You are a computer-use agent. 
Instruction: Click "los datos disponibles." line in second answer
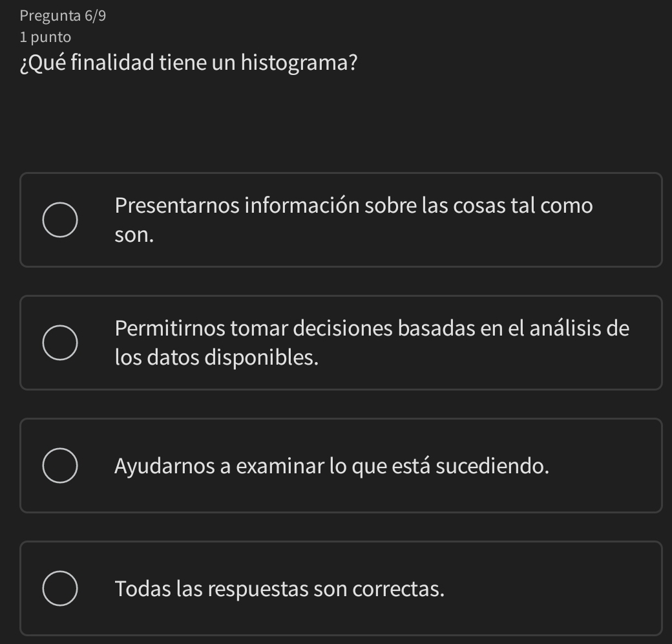(216, 358)
